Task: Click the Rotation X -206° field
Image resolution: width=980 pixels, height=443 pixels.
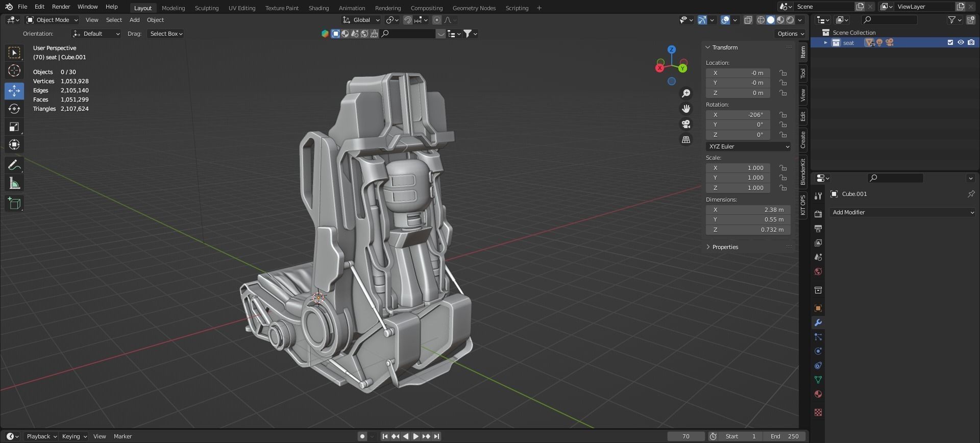Action: click(738, 115)
